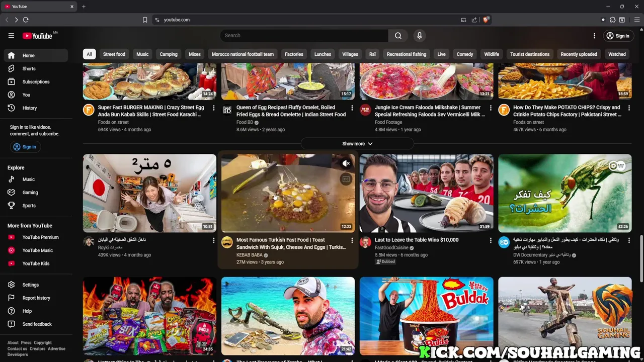The image size is (644, 362).
Task: Open the Japanese tiny apartment thumbnail
Action: 149,193
